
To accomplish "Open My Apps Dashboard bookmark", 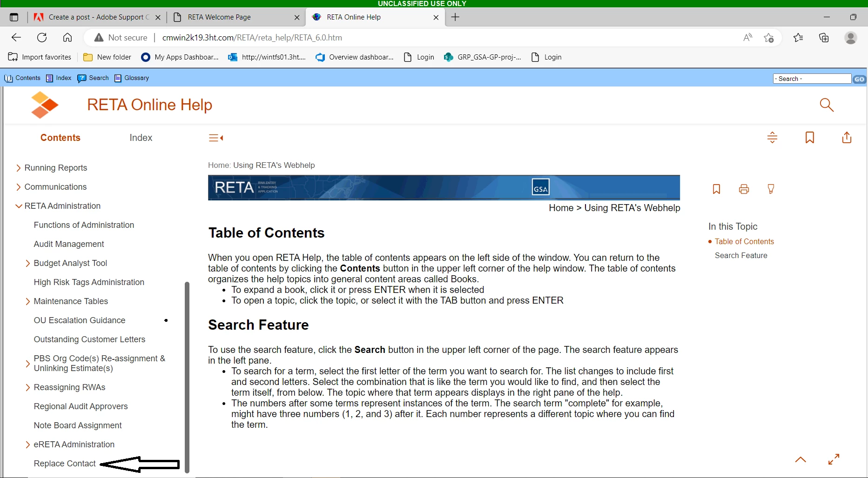I will coord(180,57).
